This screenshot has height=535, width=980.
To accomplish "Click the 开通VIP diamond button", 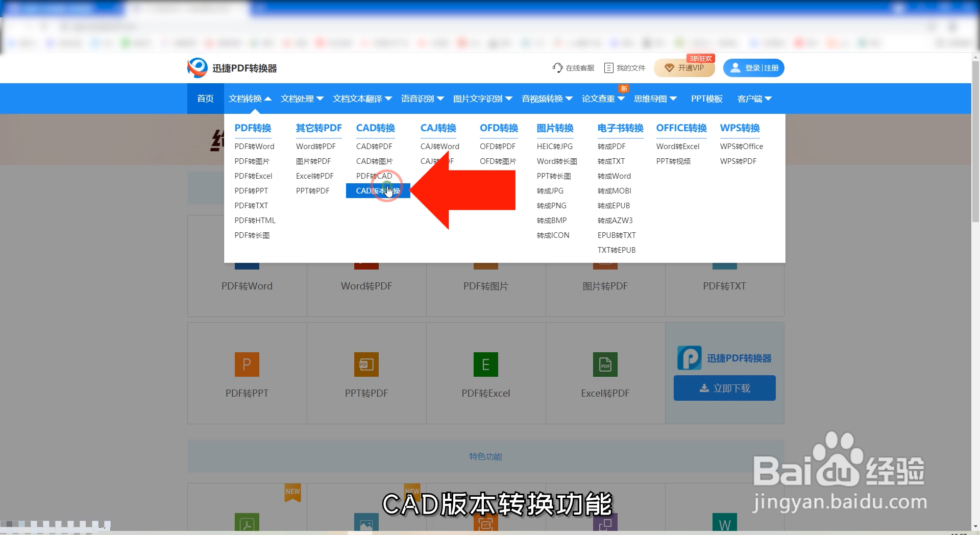I will point(684,68).
